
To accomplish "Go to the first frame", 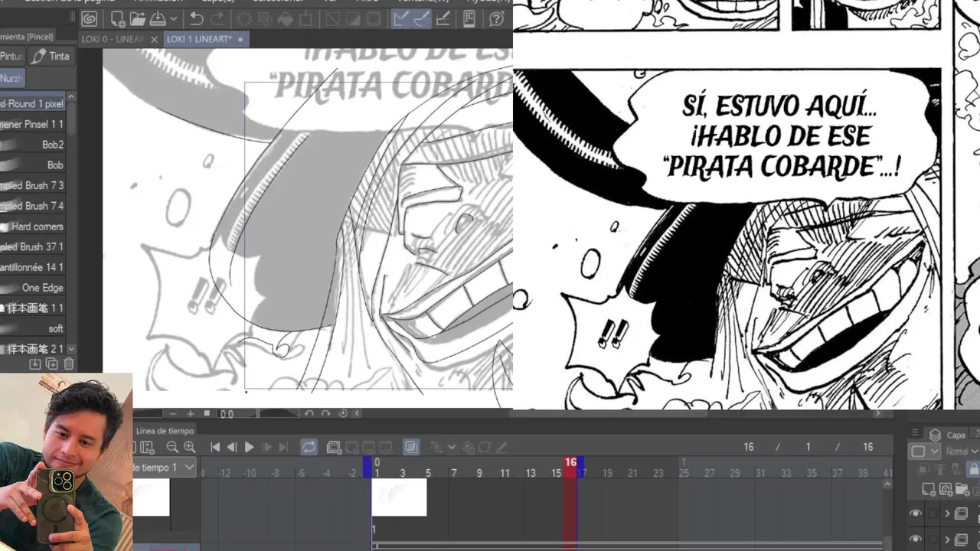I will [215, 448].
